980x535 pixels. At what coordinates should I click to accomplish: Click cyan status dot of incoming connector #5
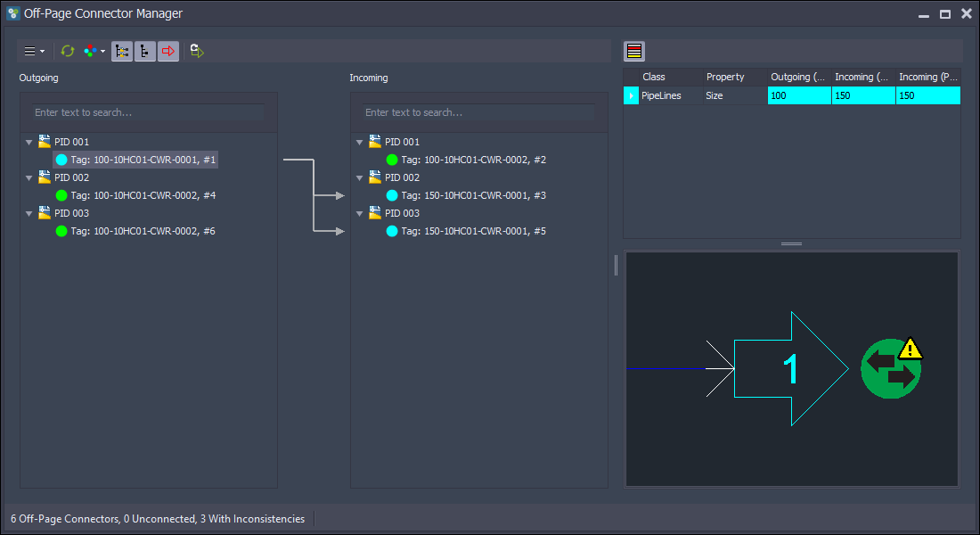point(392,231)
